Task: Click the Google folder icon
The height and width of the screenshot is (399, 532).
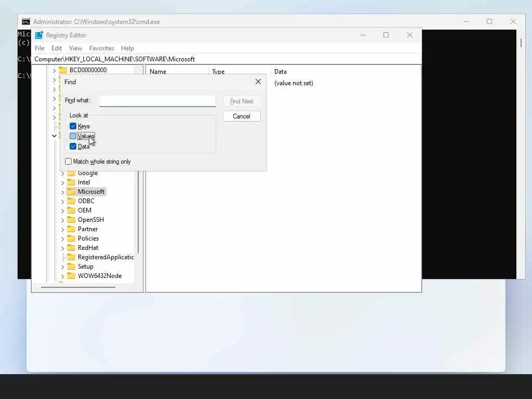Action: (x=71, y=173)
